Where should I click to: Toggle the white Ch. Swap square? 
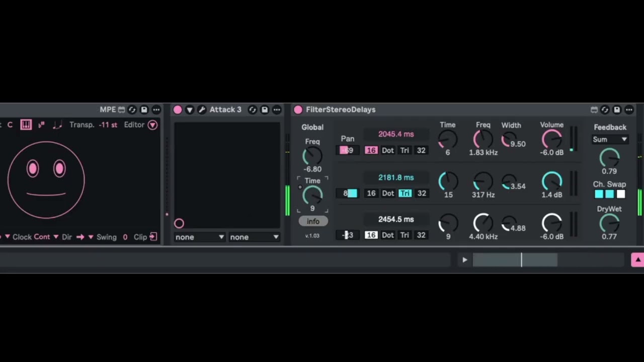click(x=621, y=194)
